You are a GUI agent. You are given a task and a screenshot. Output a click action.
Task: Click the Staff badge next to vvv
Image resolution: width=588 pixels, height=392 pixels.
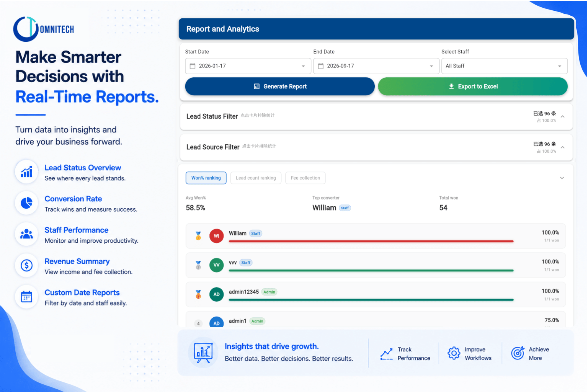246,263
